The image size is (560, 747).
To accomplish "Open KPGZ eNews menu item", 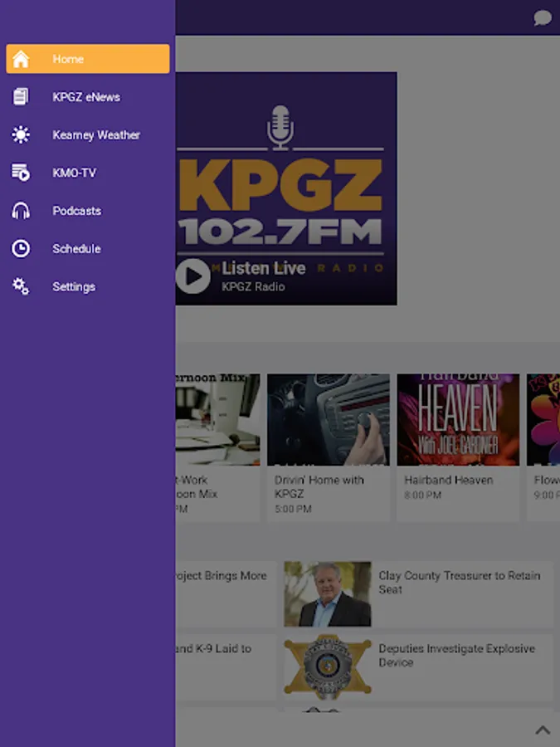I will pyautogui.click(x=88, y=97).
